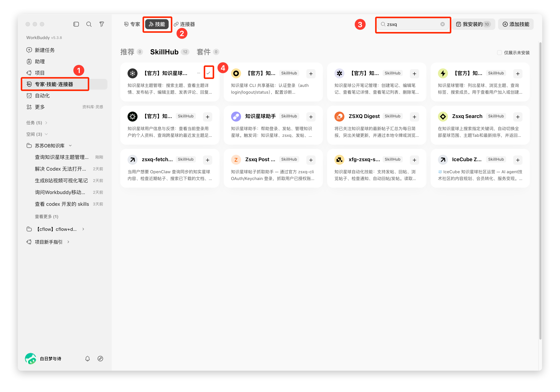The width and height of the screenshot is (560, 392).
Task: Add the zsxq-fetch skill
Action: coord(208,160)
